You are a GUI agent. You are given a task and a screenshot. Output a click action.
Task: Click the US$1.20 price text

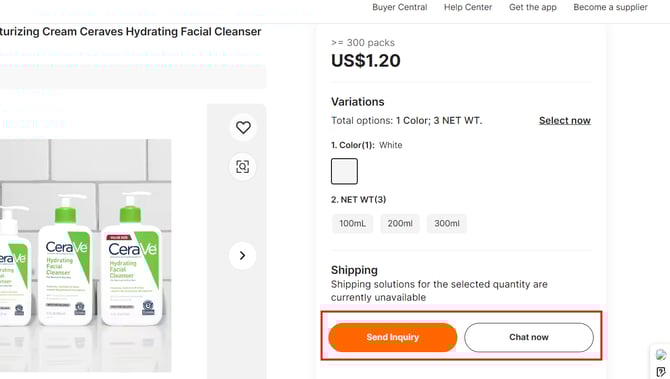click(366, 61)
